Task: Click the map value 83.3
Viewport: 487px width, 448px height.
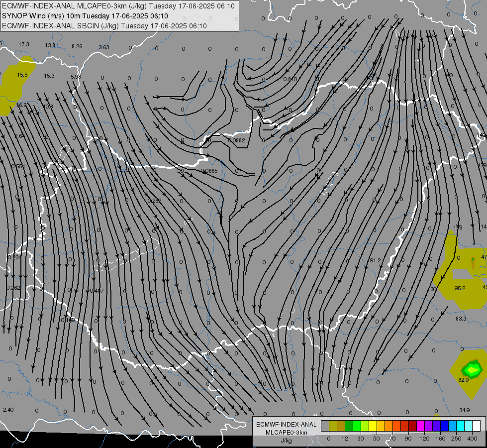Action: 461,319
